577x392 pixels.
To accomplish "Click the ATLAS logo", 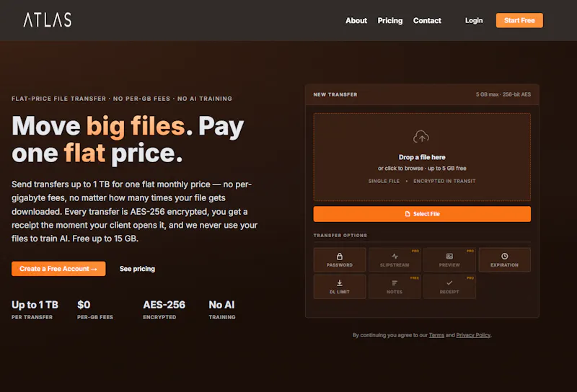I will 48,20.
